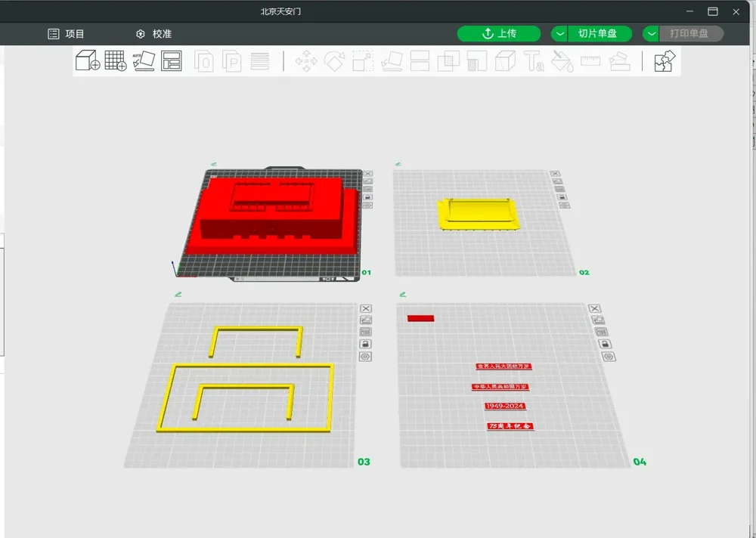The image size is (756, 538).
Task: Click the Add model cube icon
Action: point(87,60)
